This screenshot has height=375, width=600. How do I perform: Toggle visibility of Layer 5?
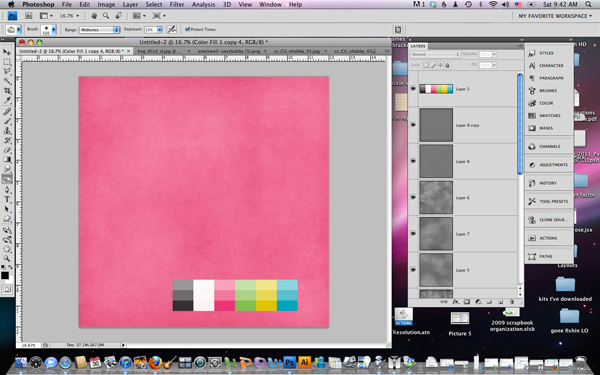click(x=413, y=270)
